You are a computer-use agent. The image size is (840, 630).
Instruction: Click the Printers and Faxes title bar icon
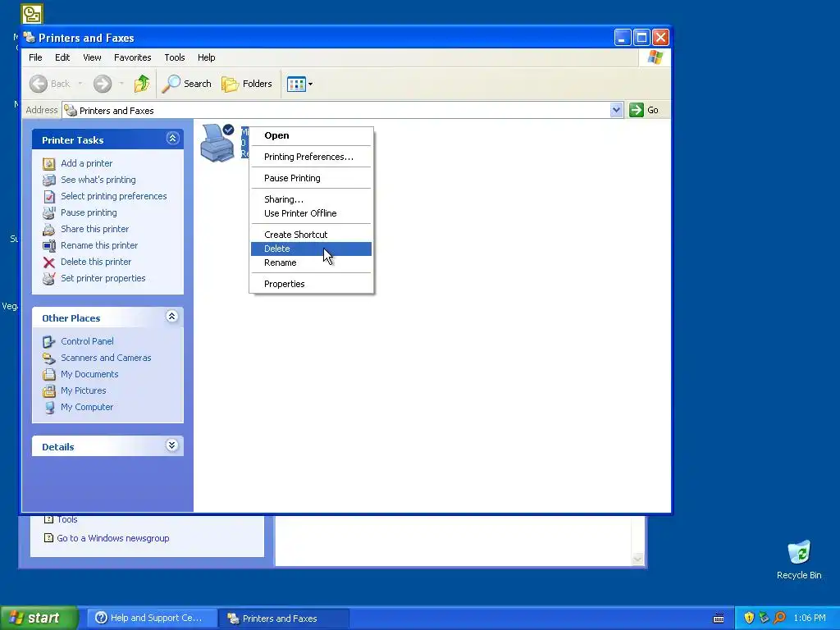(30, 38)
